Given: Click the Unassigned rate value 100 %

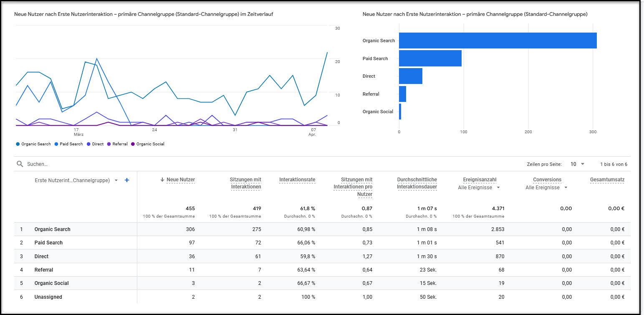Looking at the screenshot, I should [308, 297].
